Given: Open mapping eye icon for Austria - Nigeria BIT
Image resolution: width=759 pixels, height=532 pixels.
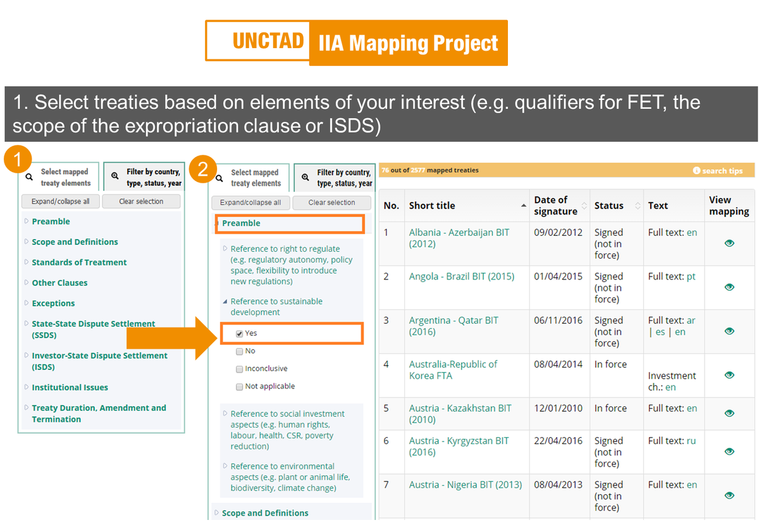Looking at the screenshot, I should tap(729, 496).
